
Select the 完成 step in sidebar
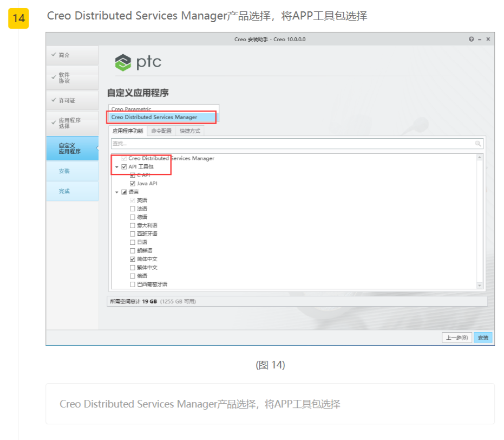73,191
